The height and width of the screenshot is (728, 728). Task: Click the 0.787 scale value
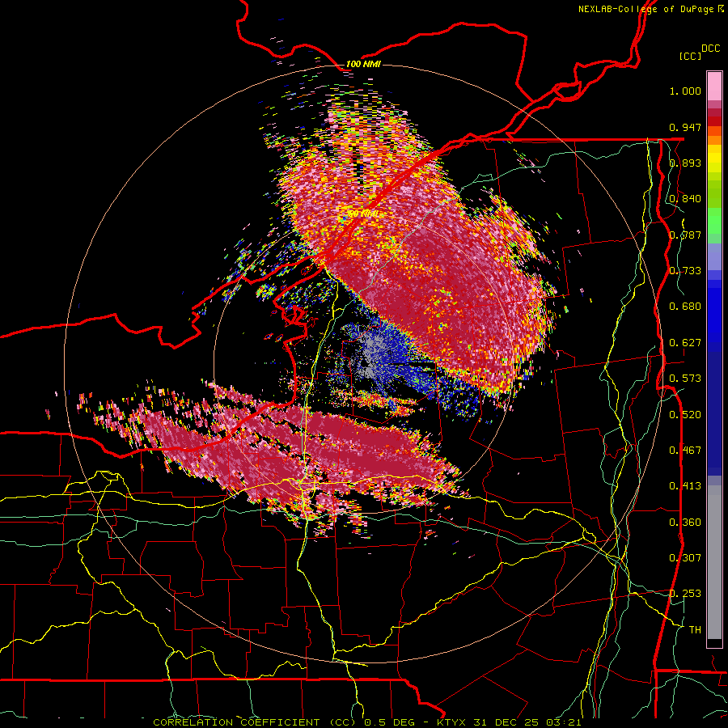(x=685, y=235)
